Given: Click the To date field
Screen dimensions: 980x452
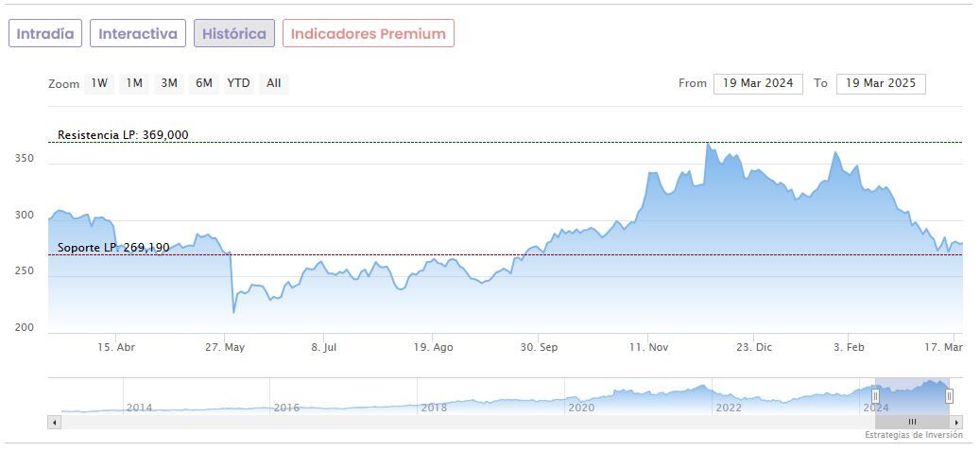Looking at the screenshot, I should coord(881,83).
